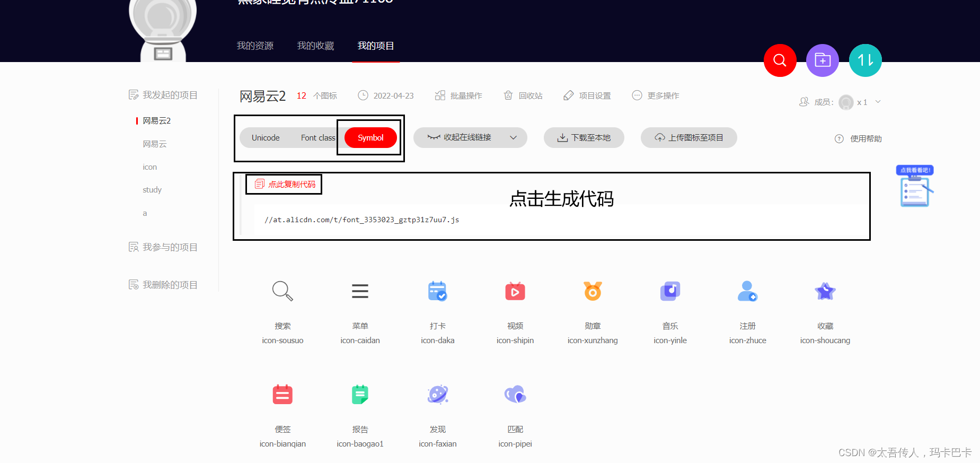Click the 网易云2 project title

point(263,96)
